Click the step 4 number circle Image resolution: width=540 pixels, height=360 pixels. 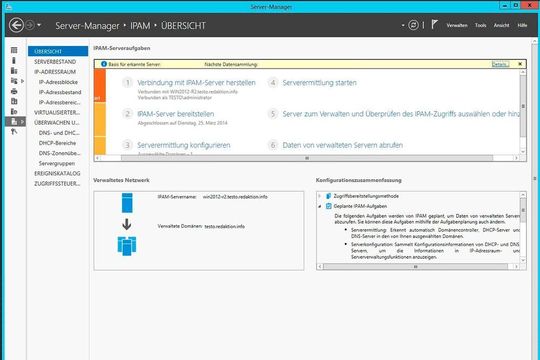pyautogui.click(x=273, y=83)
